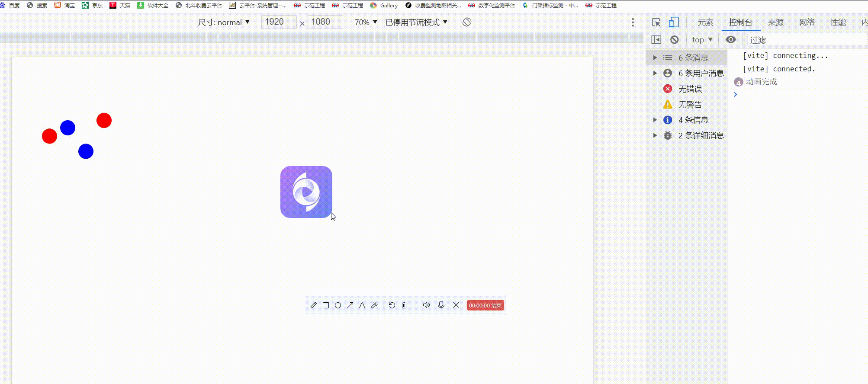Image resolution: width=868 pixels, height=384 pixels.
Task: Open the 北斗收费云平台 bookmark
Action: [x=199, y=5]
